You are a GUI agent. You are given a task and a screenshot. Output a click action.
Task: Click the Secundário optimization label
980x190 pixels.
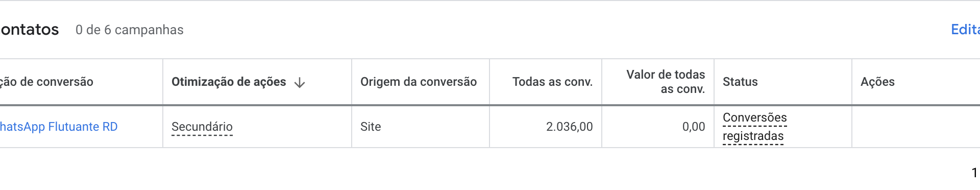202,127
